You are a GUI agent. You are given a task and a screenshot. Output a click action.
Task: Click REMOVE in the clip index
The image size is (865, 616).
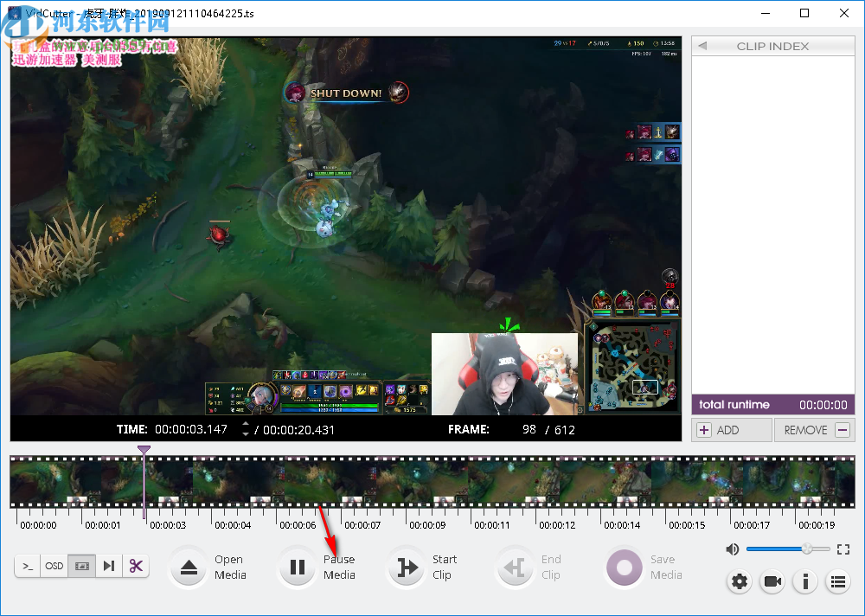point(815,430)
